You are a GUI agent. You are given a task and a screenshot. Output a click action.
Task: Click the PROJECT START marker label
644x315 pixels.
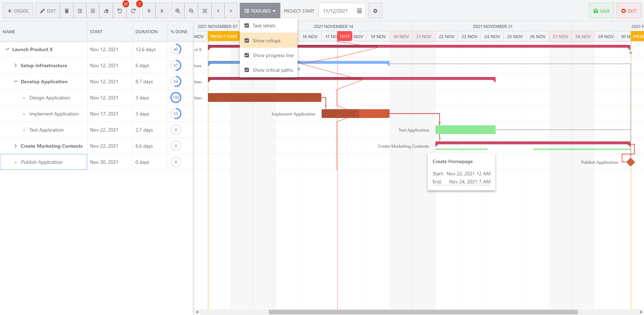pos(224,36)
